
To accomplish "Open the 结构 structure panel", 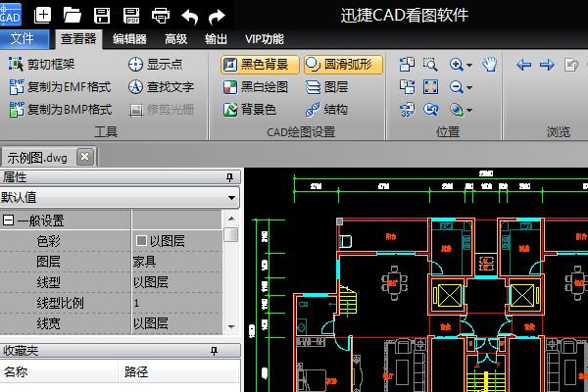I will (x=326, y=110).
